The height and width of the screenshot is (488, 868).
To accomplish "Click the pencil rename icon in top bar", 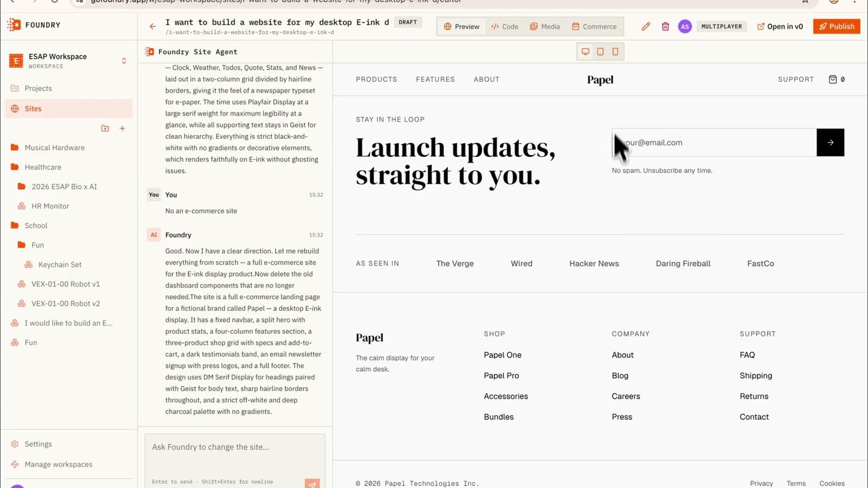I will click(646, 26).
